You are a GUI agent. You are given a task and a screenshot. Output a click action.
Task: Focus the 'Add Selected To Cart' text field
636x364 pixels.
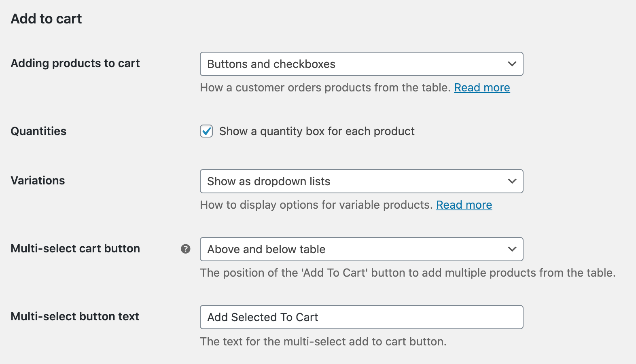point(361,317)
